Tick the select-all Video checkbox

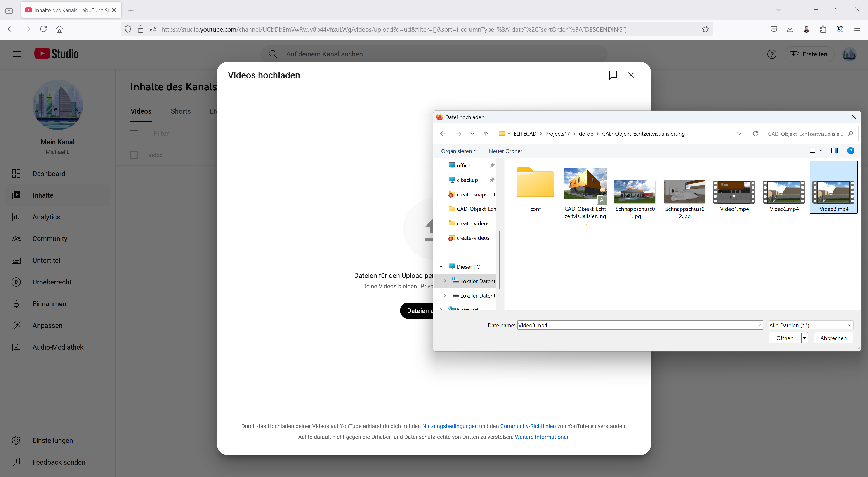click(134, 155)
